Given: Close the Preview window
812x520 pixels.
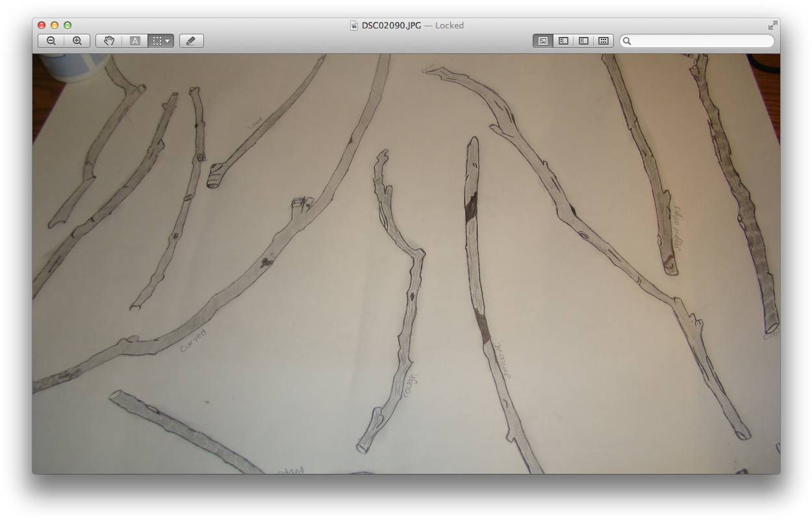Looking at the screenshot, I should click(42, 25).
